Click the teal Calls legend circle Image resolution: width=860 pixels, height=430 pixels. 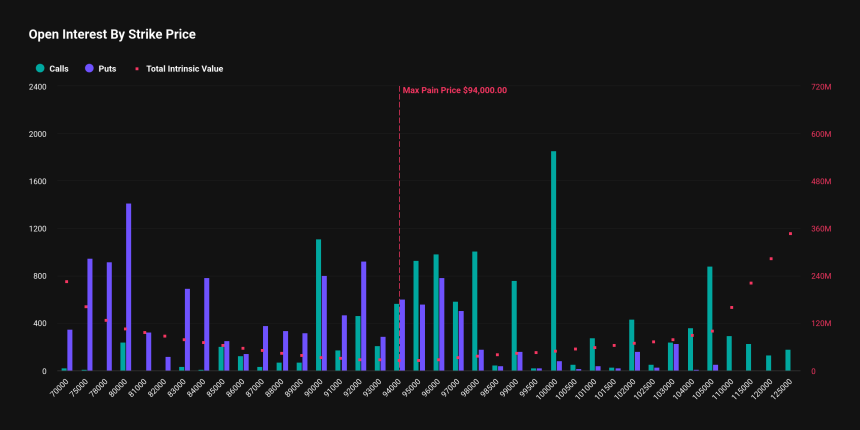pyautogui.click(x=40, y=69)
